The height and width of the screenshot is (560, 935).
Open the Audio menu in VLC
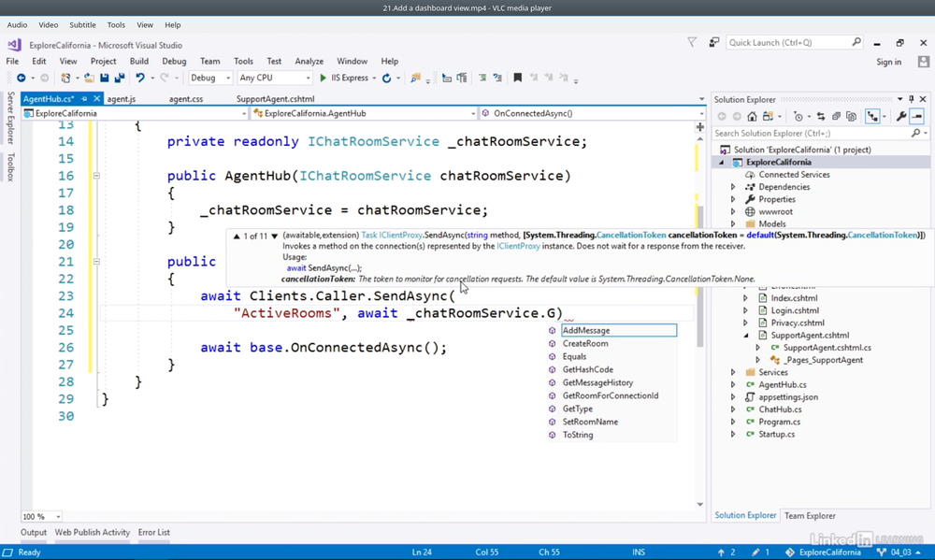pos(17,25)
